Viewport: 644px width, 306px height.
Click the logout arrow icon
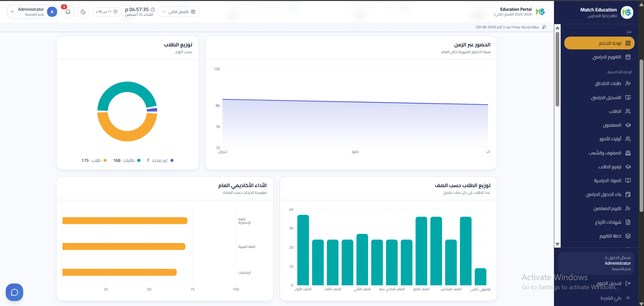tap(628, 283)
